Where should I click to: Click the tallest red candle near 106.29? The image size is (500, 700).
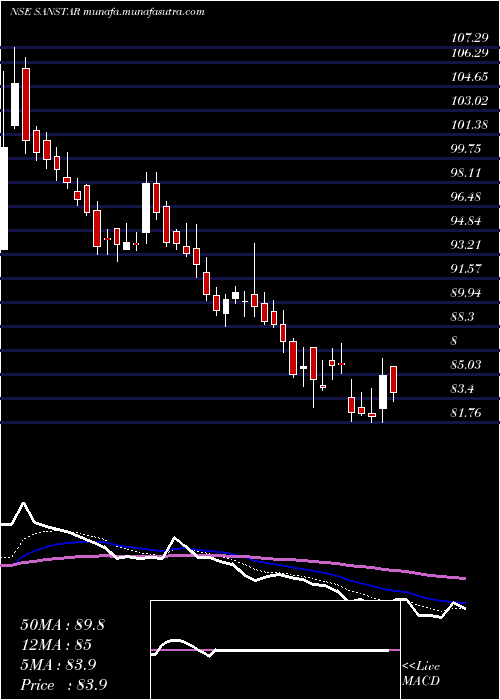tap(26, 104)
